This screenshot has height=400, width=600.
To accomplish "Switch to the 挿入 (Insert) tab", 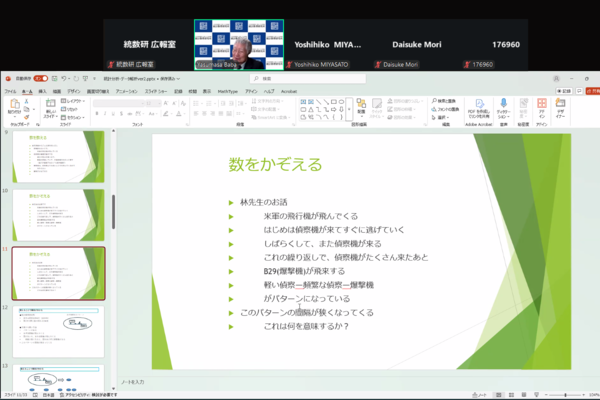I will 42,91.
